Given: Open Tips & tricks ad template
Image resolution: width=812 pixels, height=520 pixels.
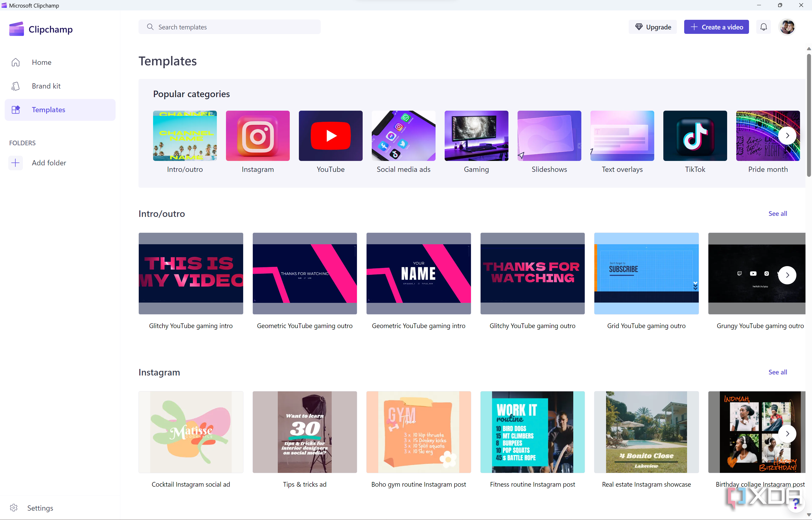Looking at the screenshot, I should [304, 432].
